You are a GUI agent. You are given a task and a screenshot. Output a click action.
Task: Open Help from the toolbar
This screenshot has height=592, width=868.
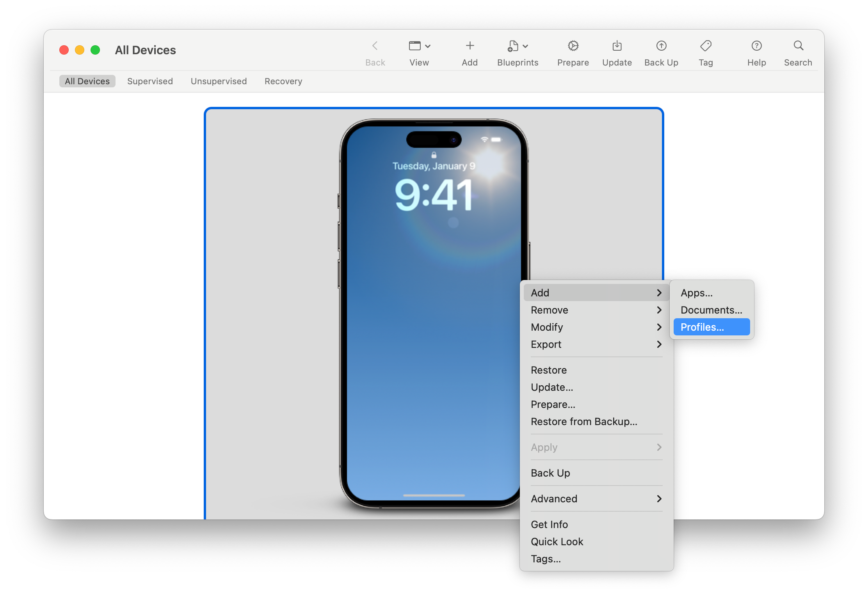point(756,46)
